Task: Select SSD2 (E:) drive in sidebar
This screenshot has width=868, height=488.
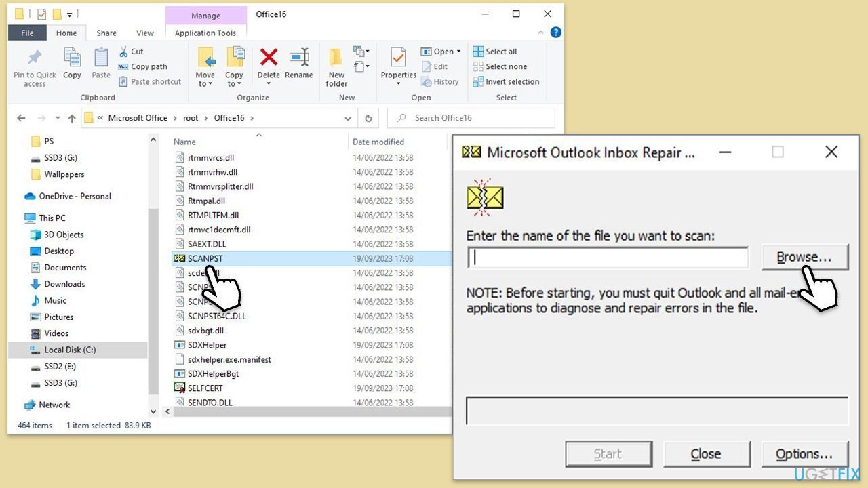Action: [x=53, y=366]
